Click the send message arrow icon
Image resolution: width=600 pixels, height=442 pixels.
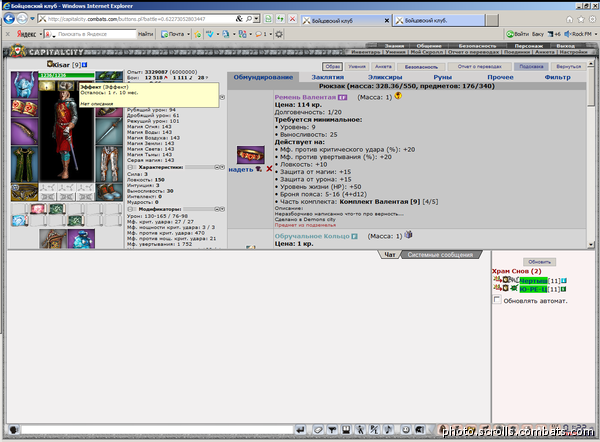[x=300, y=430]
